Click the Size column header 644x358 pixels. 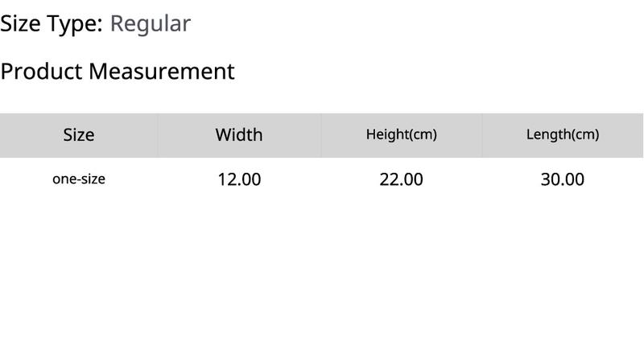pos(79,135)
